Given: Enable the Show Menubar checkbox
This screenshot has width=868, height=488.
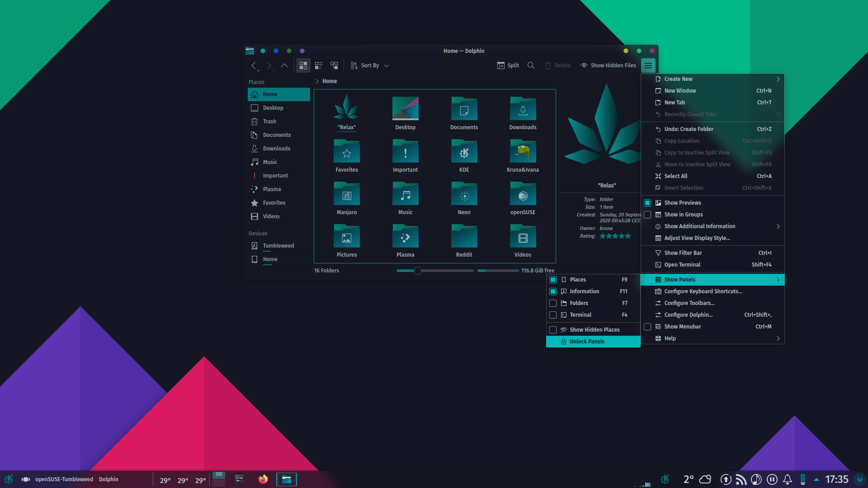Looking at the screenshot, I should tap(647, 327).
